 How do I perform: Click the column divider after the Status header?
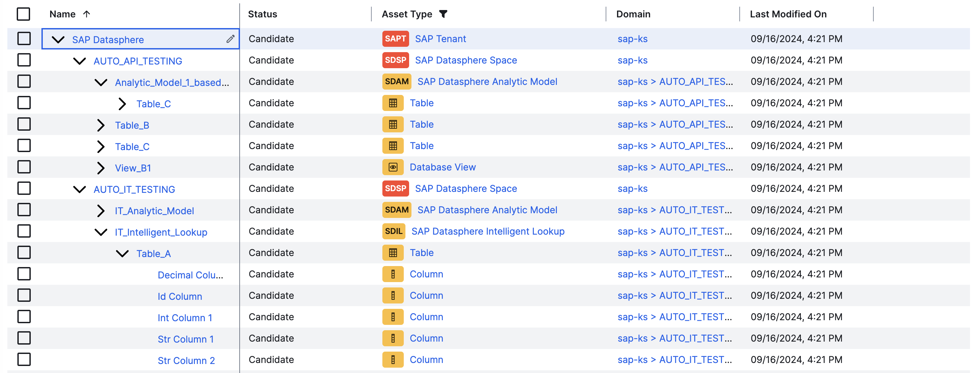click(371, 14)
